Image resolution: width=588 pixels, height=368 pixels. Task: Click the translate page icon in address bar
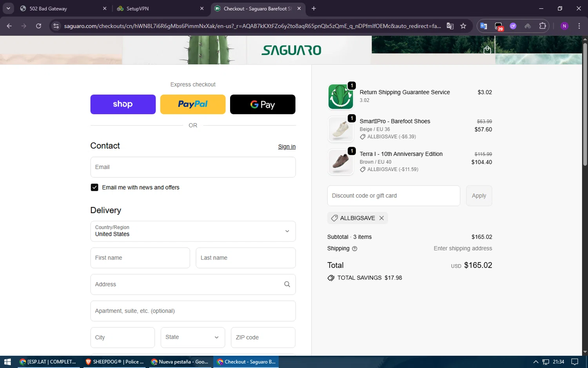pyautogui.click(x=450, y=26)
